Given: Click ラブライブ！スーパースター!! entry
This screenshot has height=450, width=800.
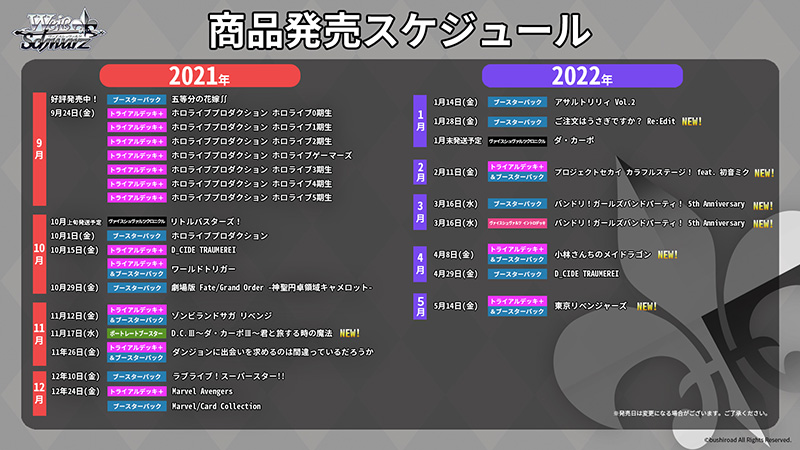Looking at the screenshot, I should pos(229,376).
